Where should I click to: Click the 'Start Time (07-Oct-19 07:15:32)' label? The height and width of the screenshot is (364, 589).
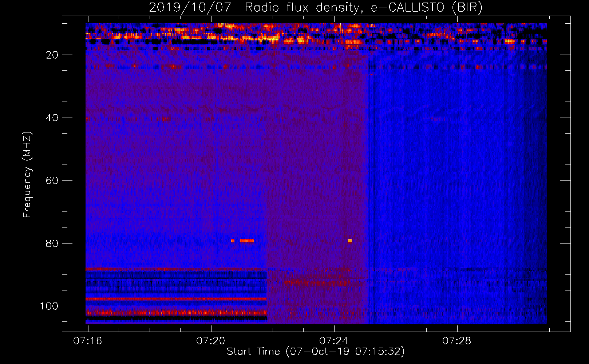(316, 352)
